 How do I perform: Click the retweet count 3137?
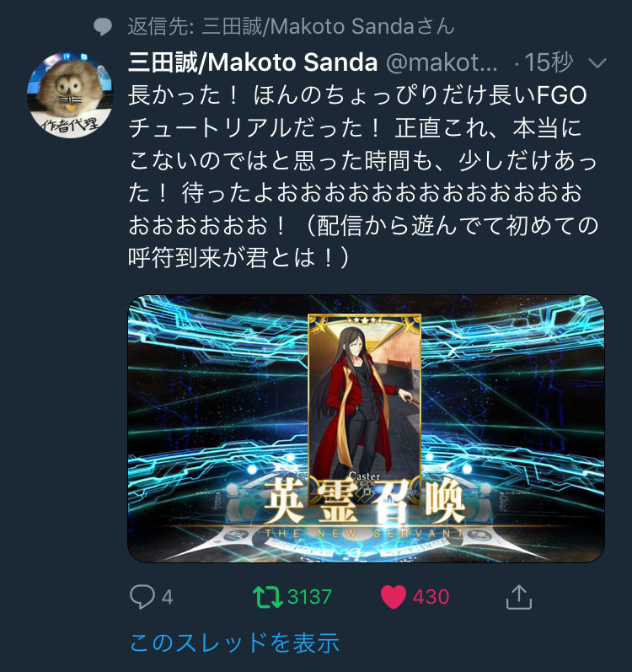(309, 597)
